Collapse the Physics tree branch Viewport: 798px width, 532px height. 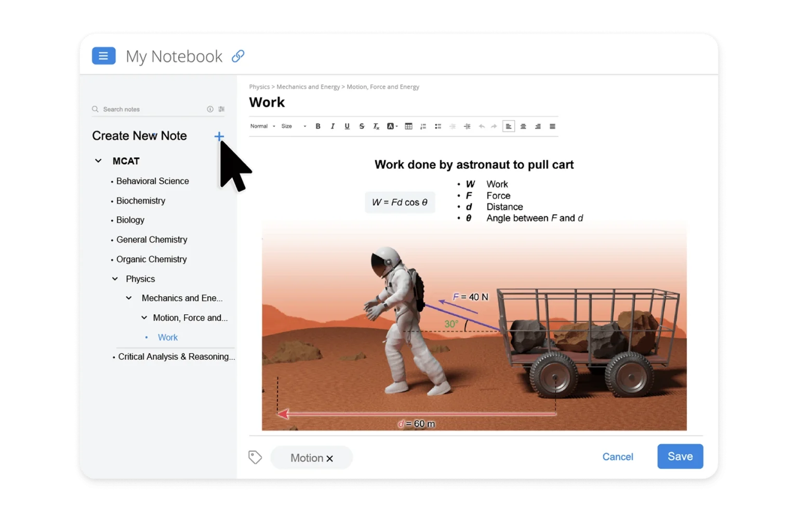coord(115,279)
